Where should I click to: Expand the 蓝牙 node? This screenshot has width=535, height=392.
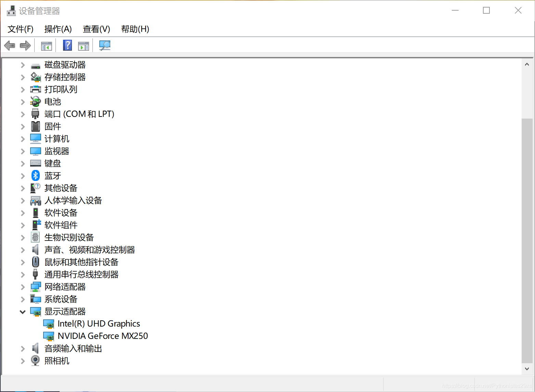pos(23,176)
